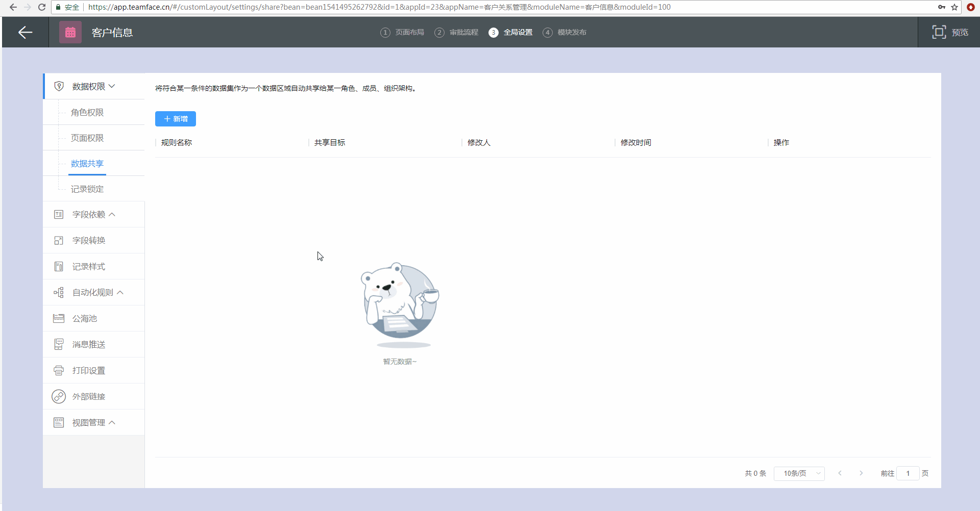Click the 消息推送 push notification icon
This screenshot has height=511, width=980.
pyautogui.click(x=59, y=344)
